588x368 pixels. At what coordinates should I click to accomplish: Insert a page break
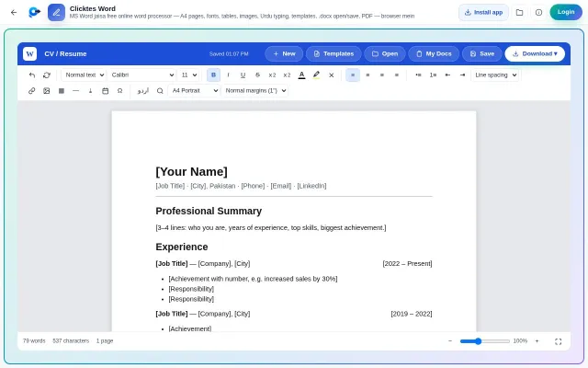pos(90,91)
